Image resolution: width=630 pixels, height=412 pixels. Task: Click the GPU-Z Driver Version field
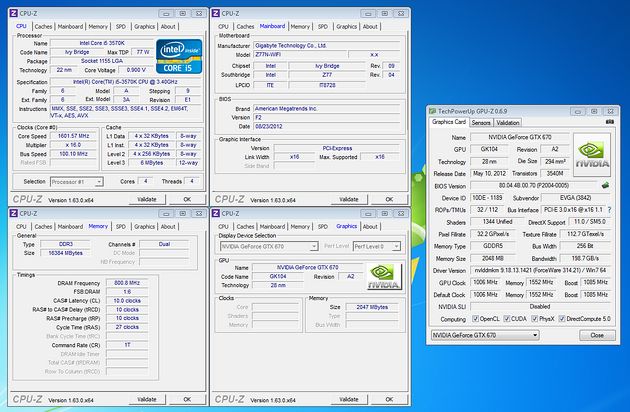[540, 270]
